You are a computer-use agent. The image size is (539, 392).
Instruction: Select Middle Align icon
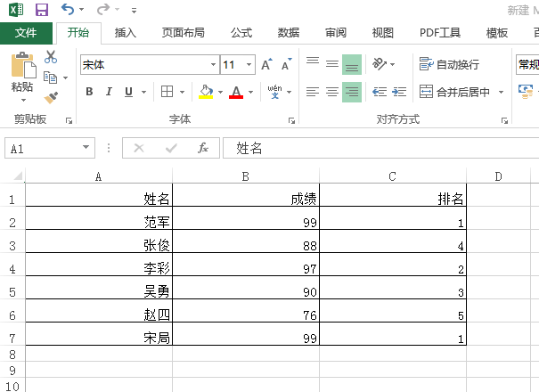[x=332, y=64]
